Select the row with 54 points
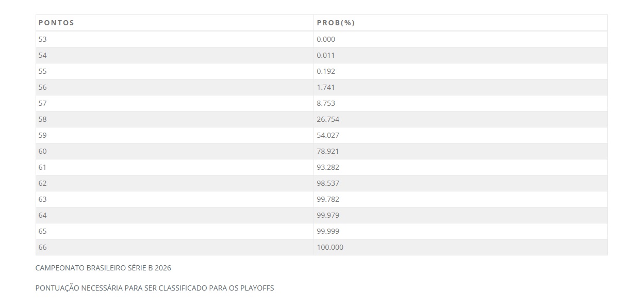The image size is (644, 305). (321, 55)
